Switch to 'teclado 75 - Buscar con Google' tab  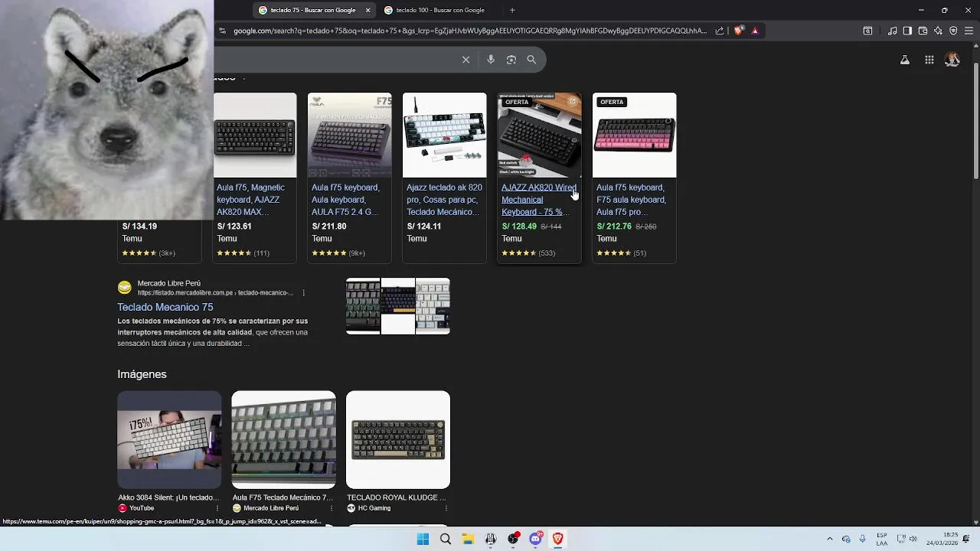coord(314,10)
